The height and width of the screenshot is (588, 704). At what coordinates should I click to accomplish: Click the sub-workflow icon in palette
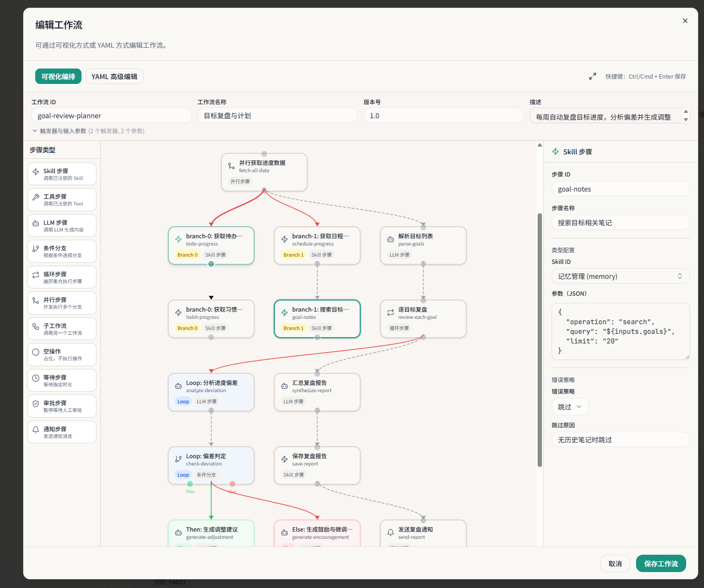click(36, 327)
